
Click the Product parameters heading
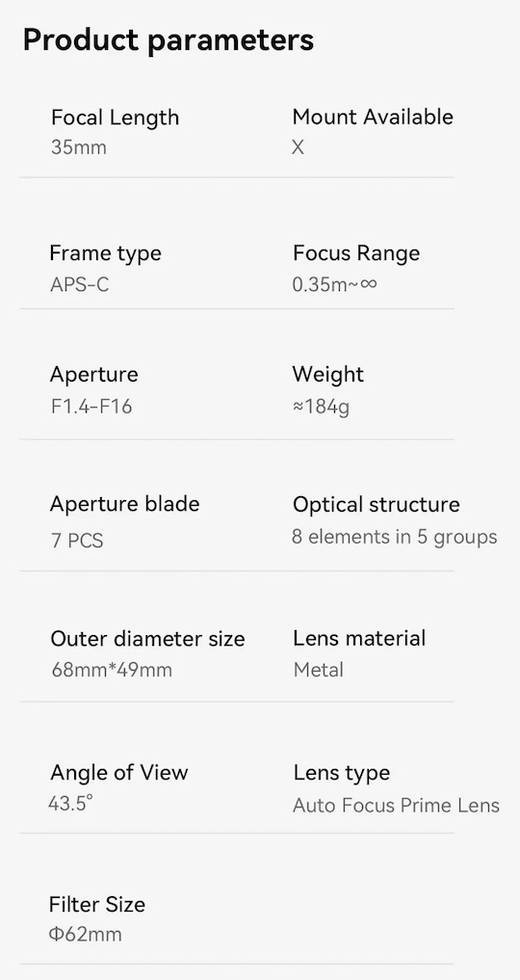pyautogui.click(x=168, y=40)
